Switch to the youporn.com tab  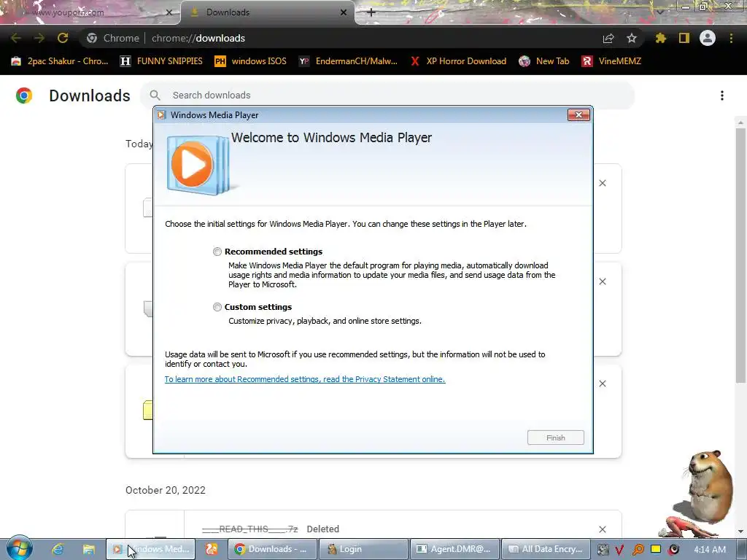point(90,12)
